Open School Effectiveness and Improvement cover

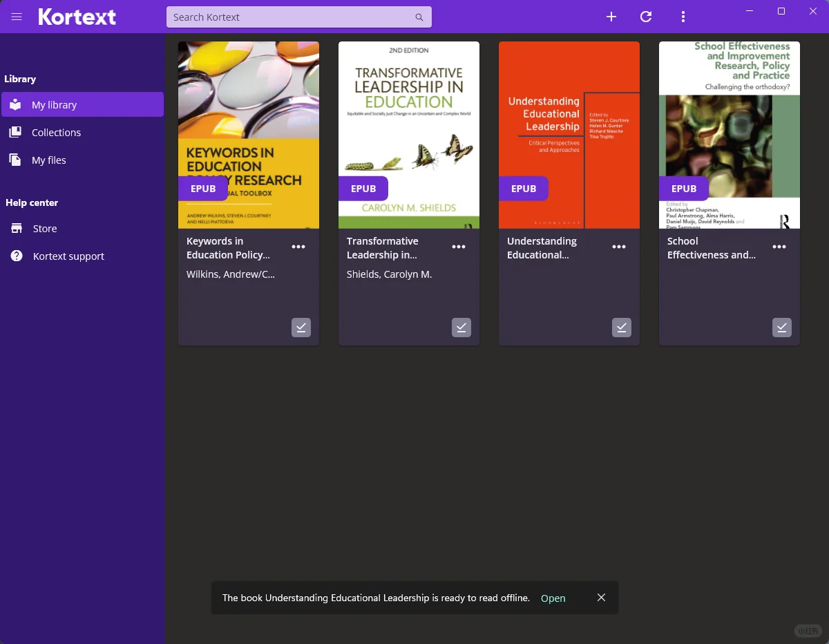(730, 135)
